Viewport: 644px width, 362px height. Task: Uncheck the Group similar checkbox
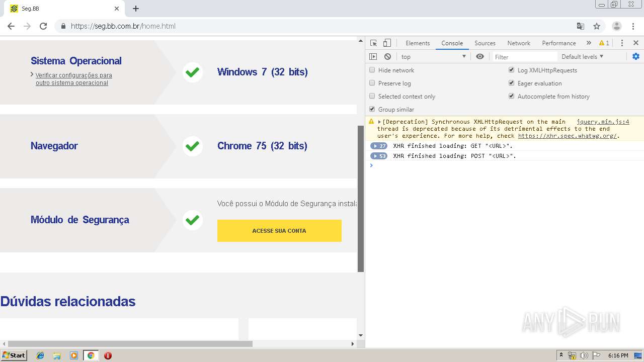coord(372,109)
